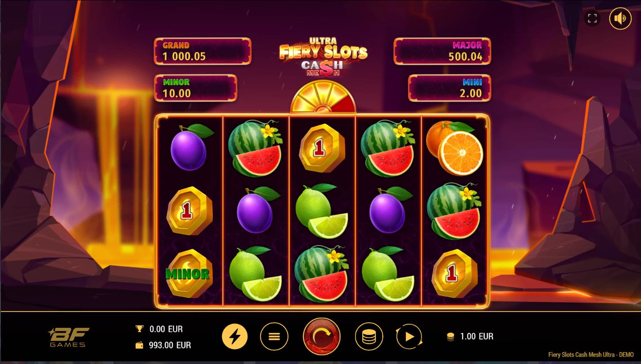
Task: Open the hamburger menu button
Action: point(274,337)
